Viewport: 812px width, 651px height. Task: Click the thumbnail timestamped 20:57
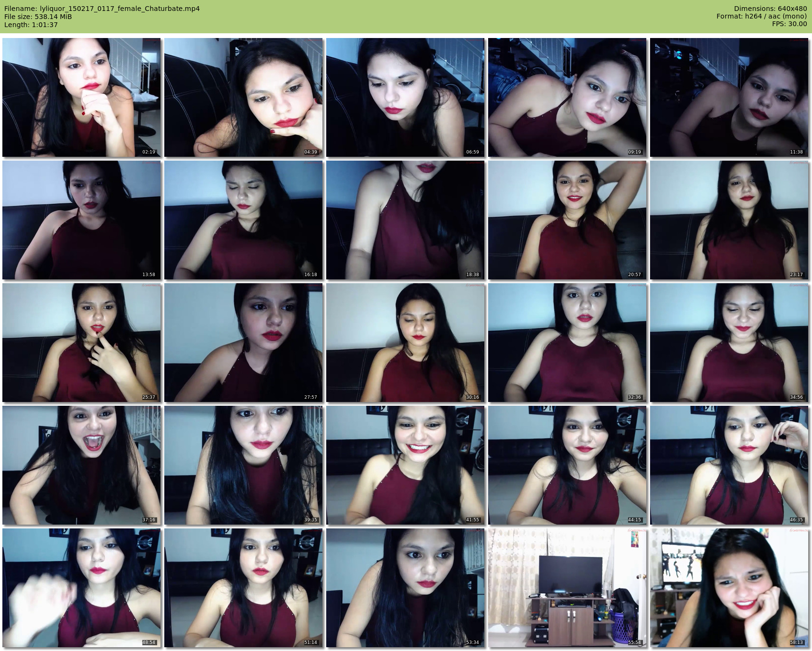(x=567, y=220)
